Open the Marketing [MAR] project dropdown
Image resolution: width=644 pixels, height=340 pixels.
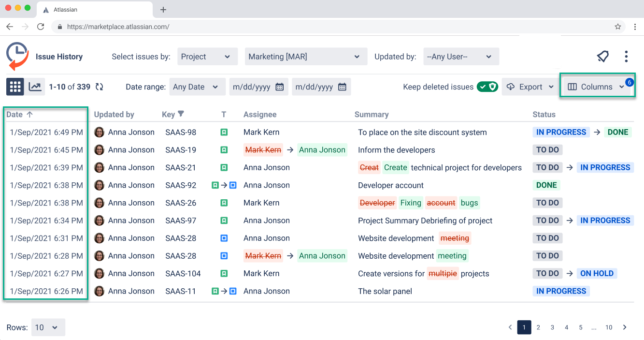(305, 57)
